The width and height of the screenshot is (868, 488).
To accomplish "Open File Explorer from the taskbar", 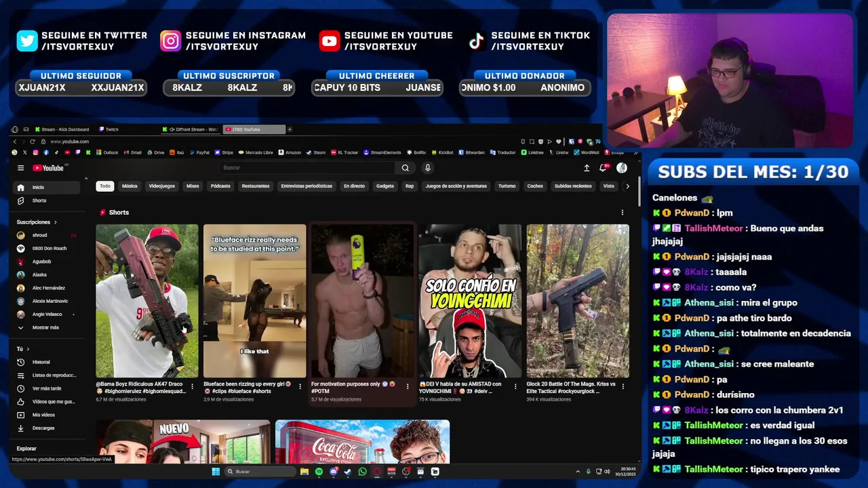I will [x=304, y=472].
